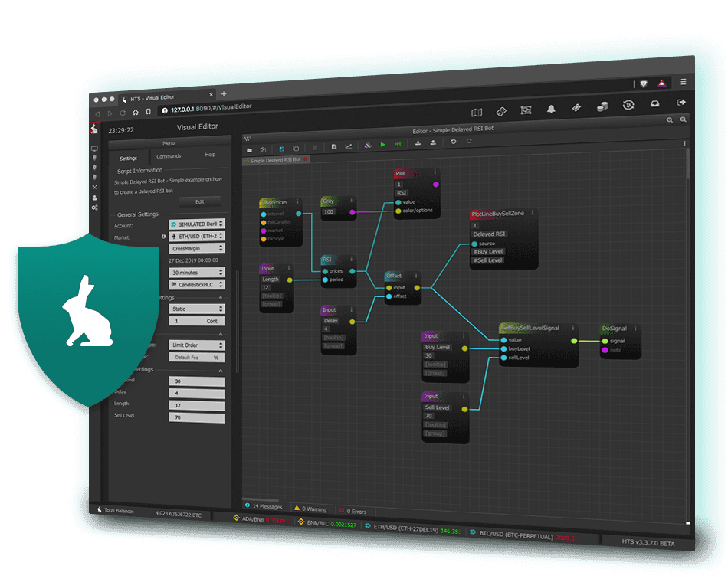Open notifications bell icon

tap(551, 110)
